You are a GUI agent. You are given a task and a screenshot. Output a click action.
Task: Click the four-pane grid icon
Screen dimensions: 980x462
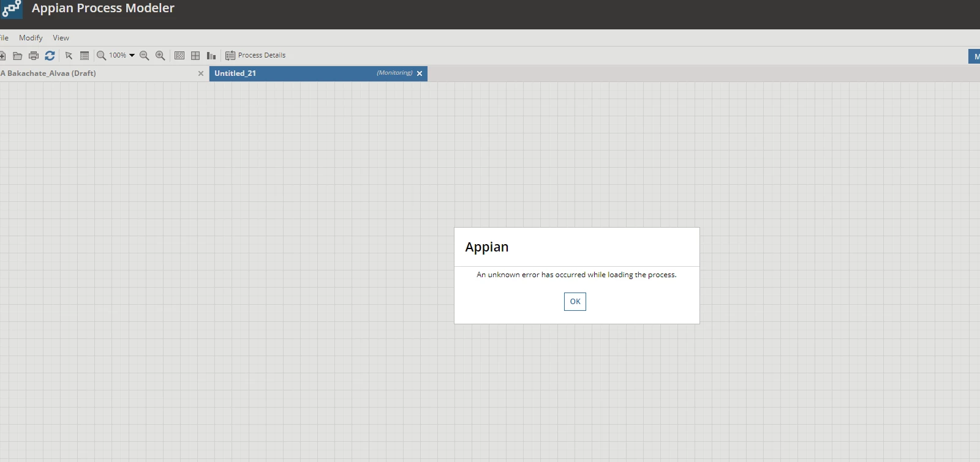[195, 56]
